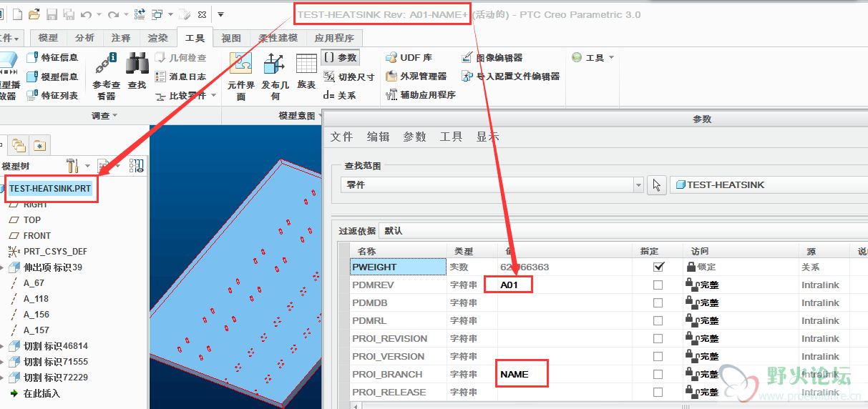This screenshot has width=868, height=409.
Task: Click the 几何检查 button
Action: (x=181, y=58)
